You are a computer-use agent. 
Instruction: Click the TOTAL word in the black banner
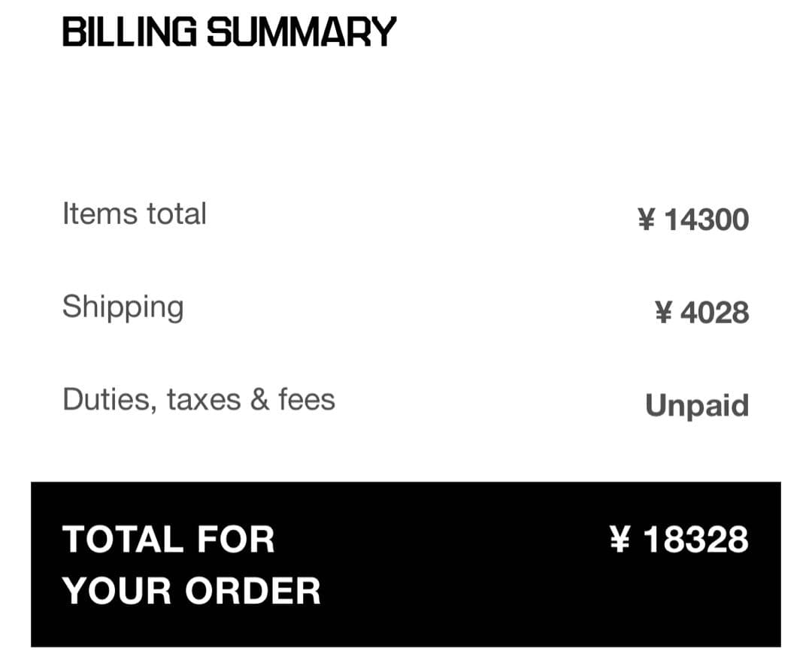point(121,540)
